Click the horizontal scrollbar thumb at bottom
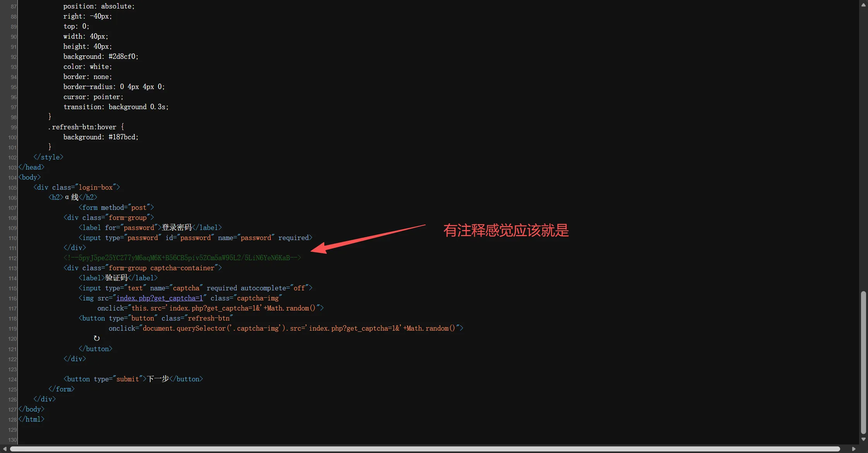This screenshot has height=453, width=868. [x=425, y=449]
